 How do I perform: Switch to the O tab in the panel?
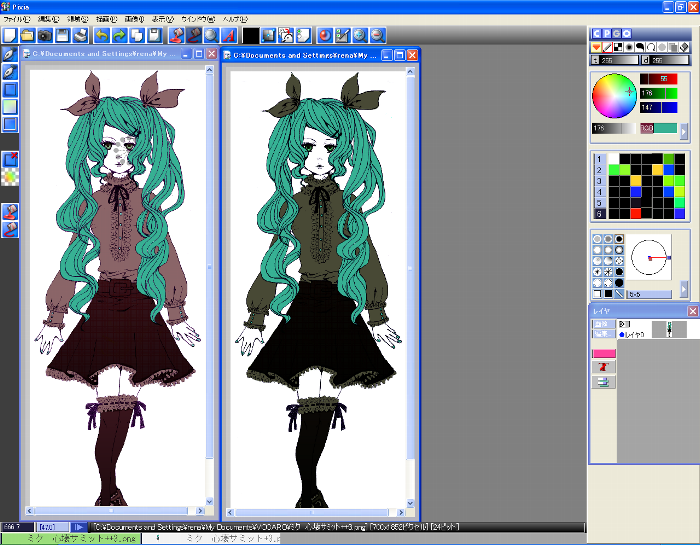tap(626, 33)
